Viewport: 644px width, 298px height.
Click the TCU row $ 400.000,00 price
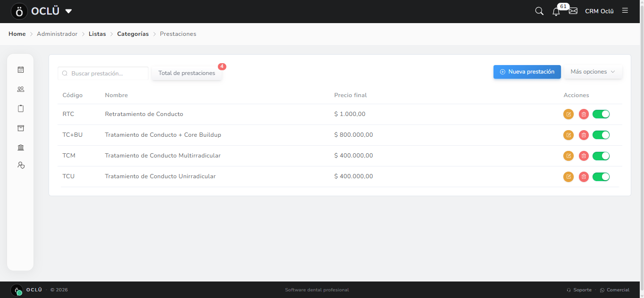353,176
